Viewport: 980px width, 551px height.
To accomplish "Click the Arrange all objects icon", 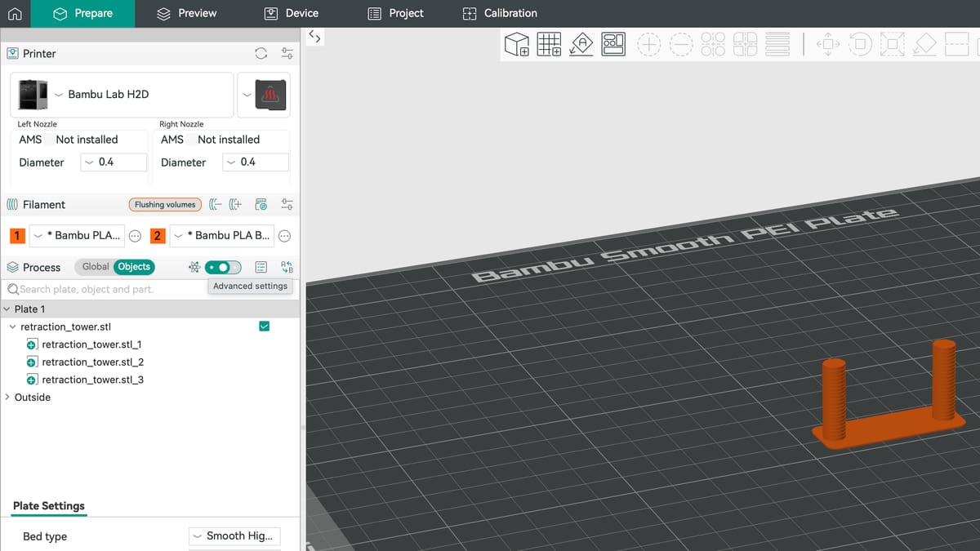I will coord(613,44).
